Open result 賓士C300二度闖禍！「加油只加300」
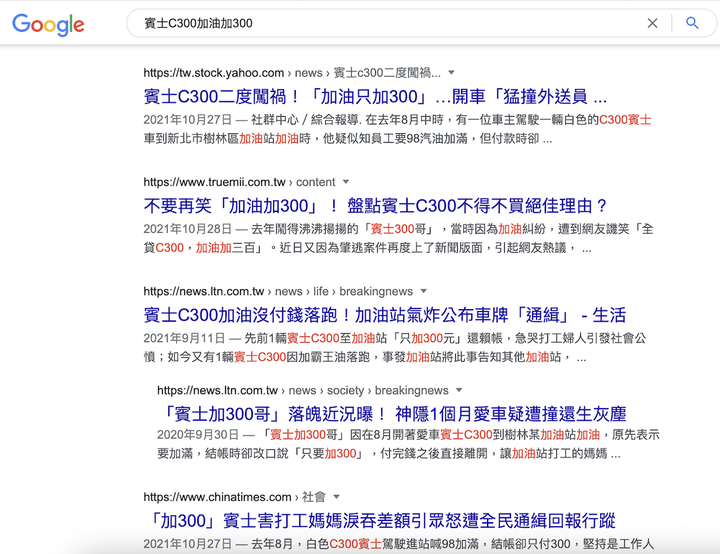The height and width of the screenshot is (554, 720). point(375,96)
